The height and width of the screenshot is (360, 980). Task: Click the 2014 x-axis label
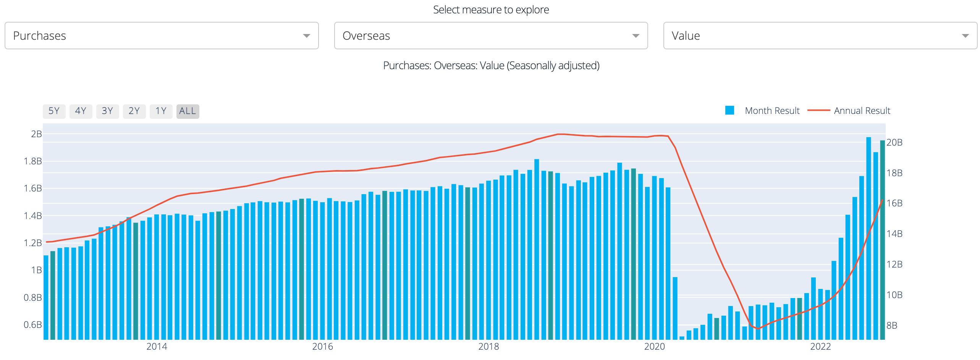tap(157, 347)
